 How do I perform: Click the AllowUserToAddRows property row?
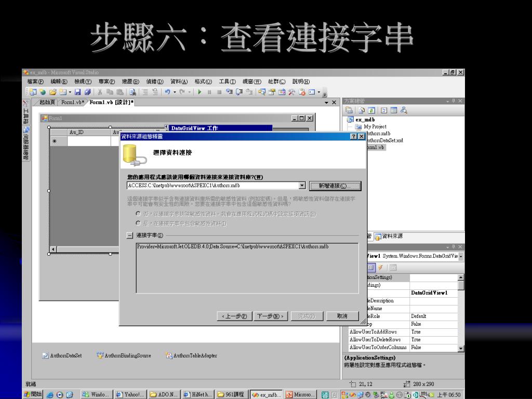403,332
